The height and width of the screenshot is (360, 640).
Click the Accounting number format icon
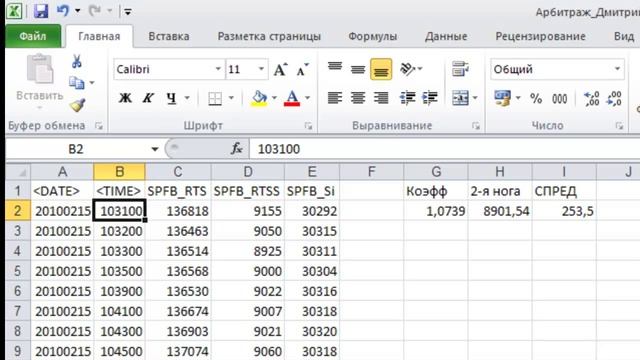(x=502, y=98)
